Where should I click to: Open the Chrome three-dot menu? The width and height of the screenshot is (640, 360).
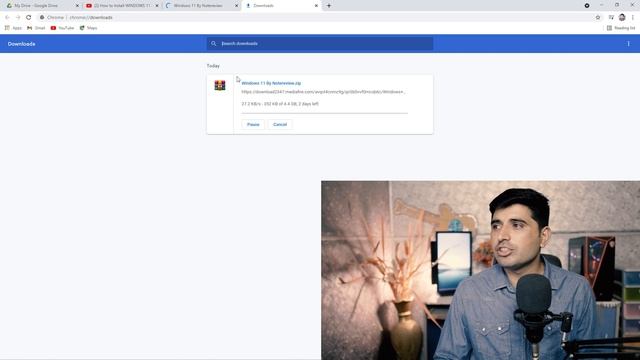coord(633,18)
